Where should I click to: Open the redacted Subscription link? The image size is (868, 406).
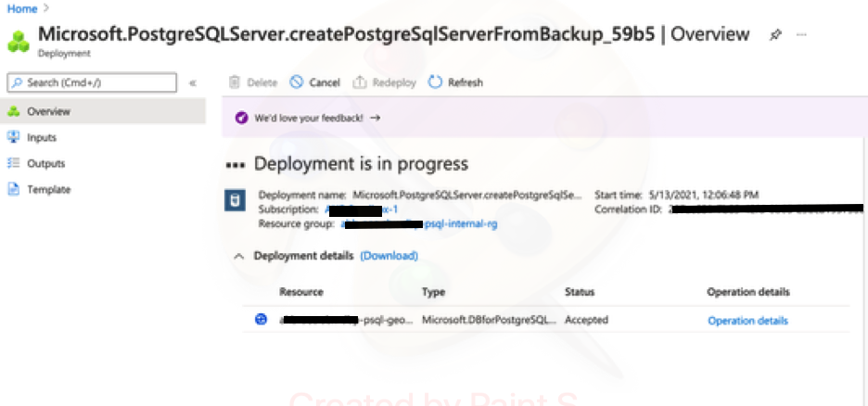(362, 209)
